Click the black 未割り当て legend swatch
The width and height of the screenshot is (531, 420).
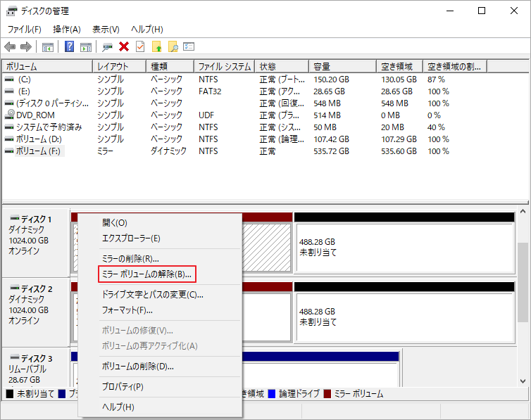pos(10,394)
